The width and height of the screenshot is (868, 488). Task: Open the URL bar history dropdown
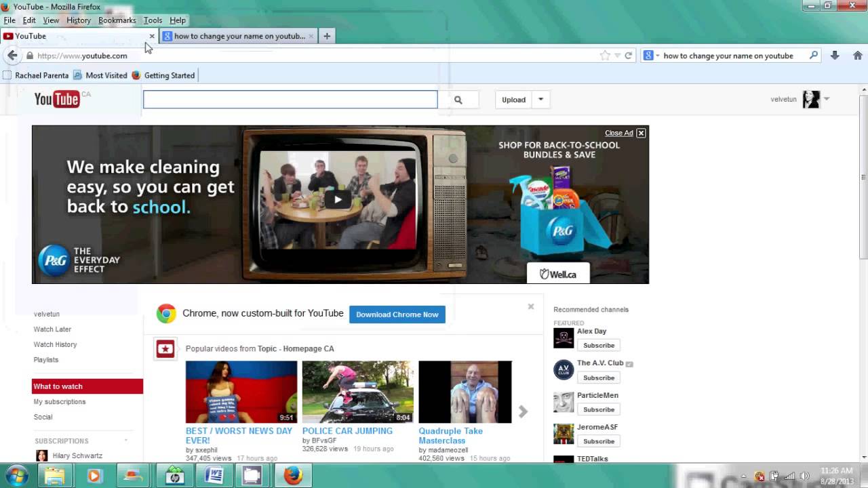617,56
